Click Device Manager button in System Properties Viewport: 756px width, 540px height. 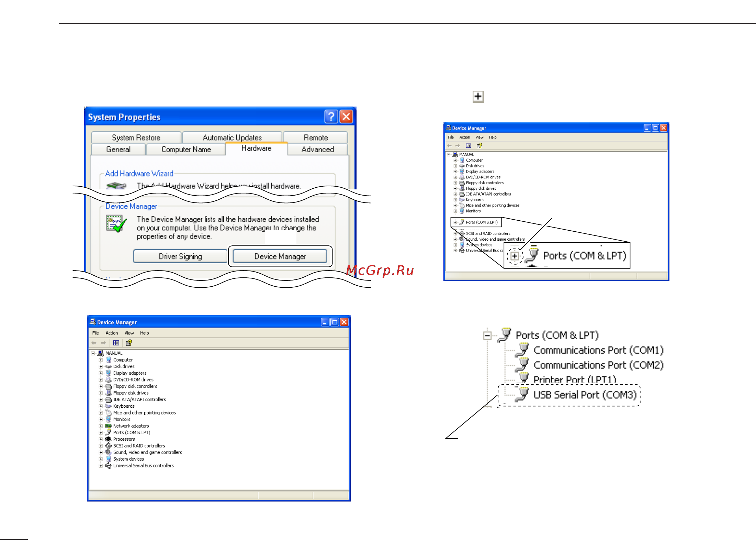(x=280, y=256)
